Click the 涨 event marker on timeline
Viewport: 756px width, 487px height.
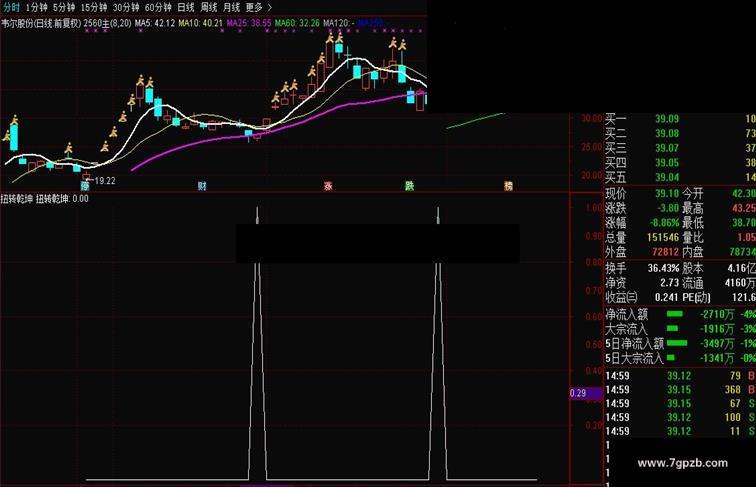click(328, 186)
